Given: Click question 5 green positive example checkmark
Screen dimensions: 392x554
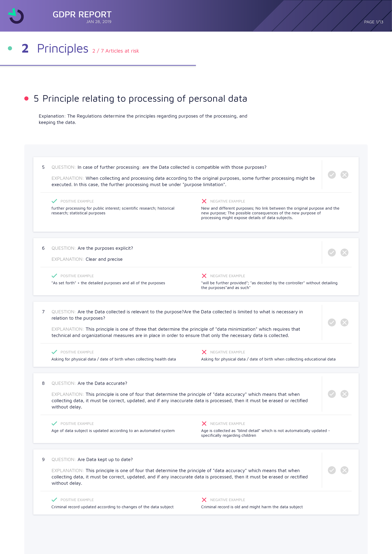Looking at the screenshot, I should [54, 201].
